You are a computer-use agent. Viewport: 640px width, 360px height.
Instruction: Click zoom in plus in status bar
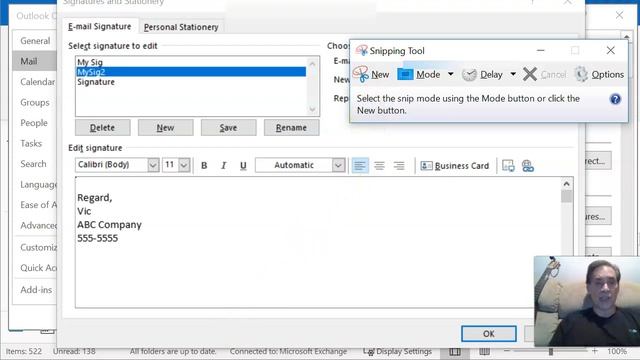click(x=595, y=351)
